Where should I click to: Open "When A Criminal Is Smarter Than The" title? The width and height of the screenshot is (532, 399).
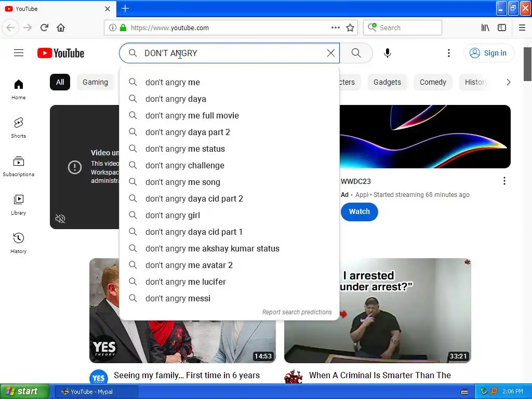380,375
